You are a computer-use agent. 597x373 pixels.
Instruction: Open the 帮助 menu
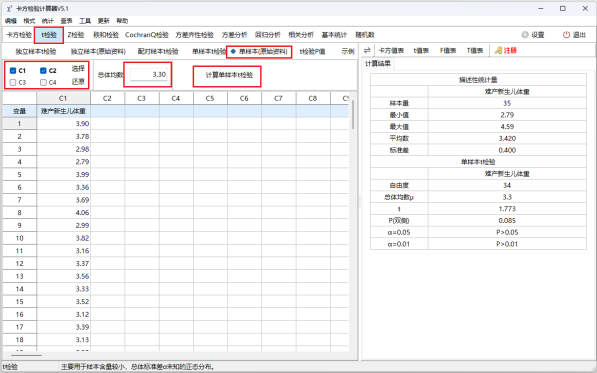(x=122, y=21)
